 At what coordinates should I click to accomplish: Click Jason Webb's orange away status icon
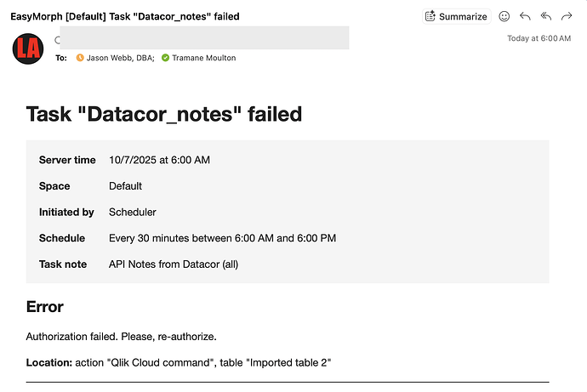pyautogui.click(x=80, y=58)
